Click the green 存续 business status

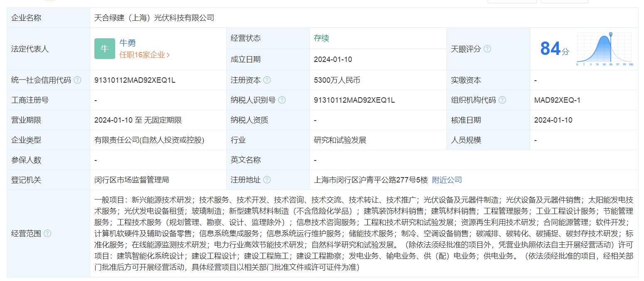(321, 38)
